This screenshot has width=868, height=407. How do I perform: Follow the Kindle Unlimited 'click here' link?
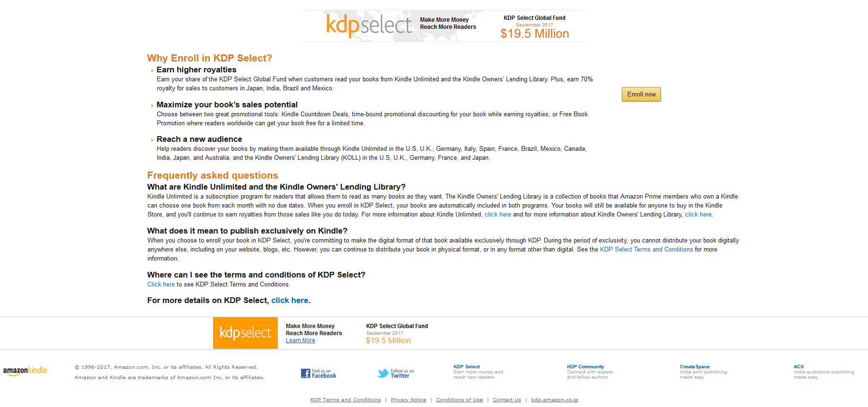coord(498,215)
